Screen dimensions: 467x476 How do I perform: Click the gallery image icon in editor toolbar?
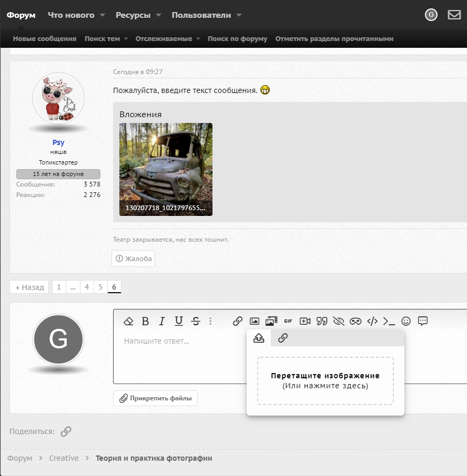click(x=271, y=321)
